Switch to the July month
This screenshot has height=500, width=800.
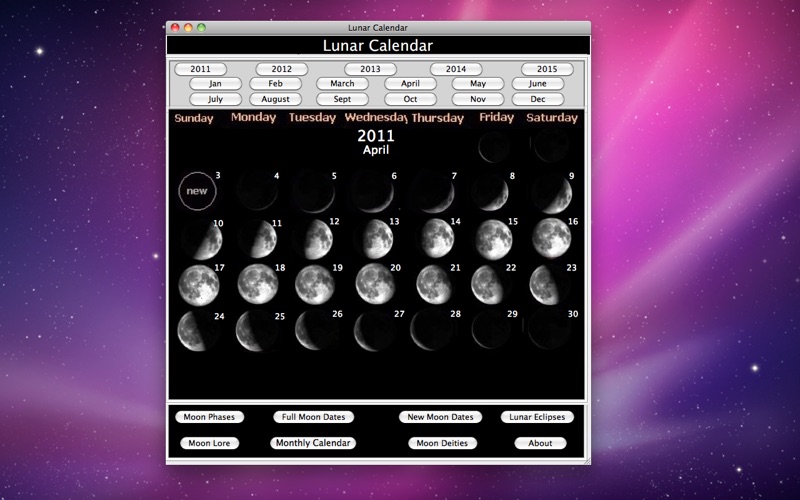[215, 99]
